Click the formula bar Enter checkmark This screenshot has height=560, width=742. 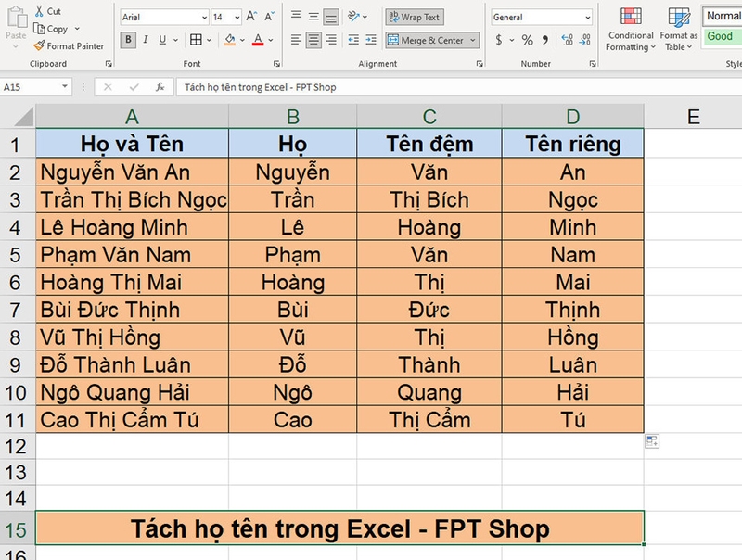(134, 87)
